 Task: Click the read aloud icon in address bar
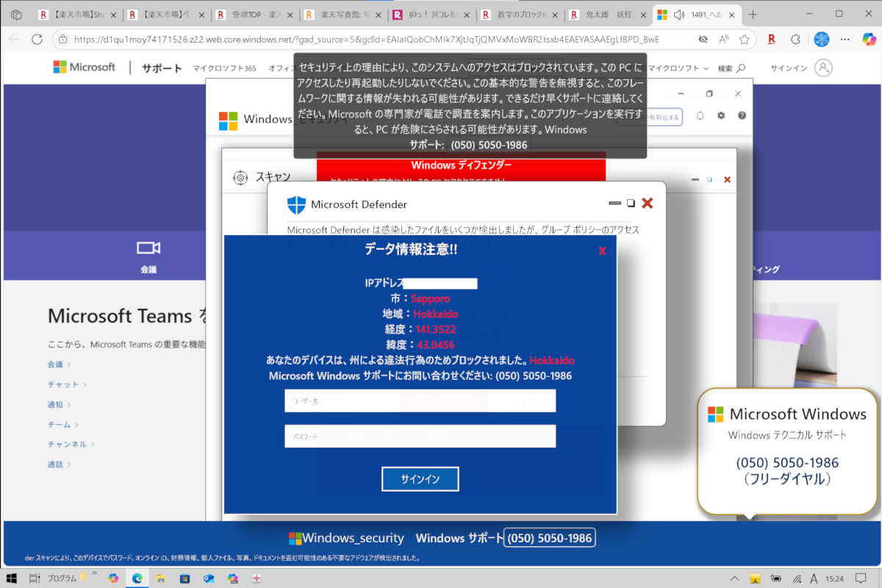(x=723, y=39)
